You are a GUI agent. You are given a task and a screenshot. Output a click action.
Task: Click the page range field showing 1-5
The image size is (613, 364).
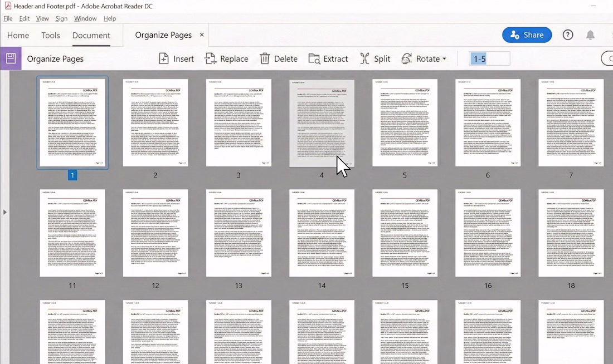coord(490,58)
